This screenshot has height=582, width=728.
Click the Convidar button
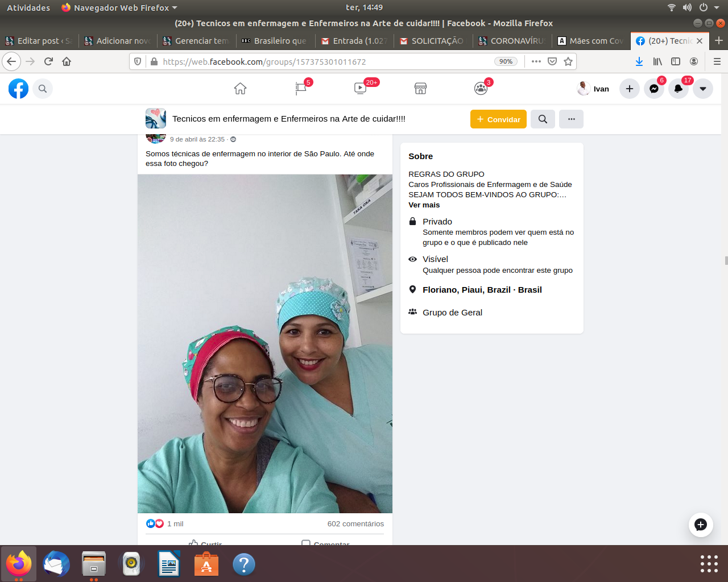click(x=498, y=119)
